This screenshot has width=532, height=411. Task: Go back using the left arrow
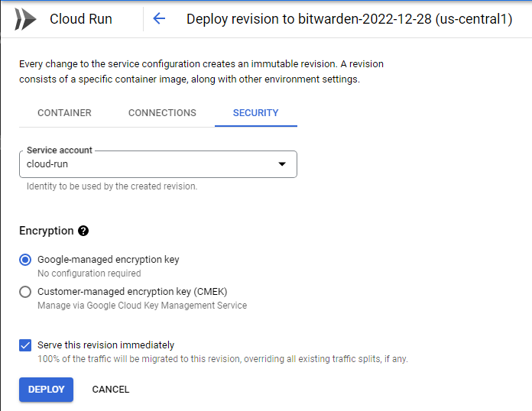[159, 19]
